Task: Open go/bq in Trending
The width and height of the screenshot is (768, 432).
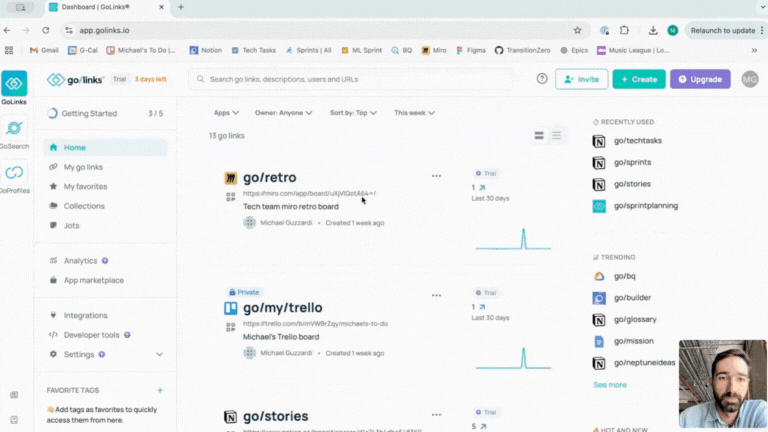Action: [x=624, y=276]
